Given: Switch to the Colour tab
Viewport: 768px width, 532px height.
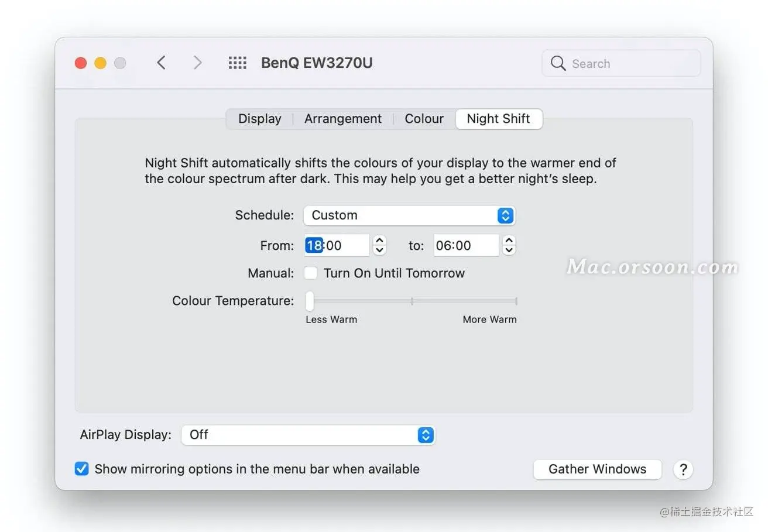Looking at the screenshot, I should (424, 119).
